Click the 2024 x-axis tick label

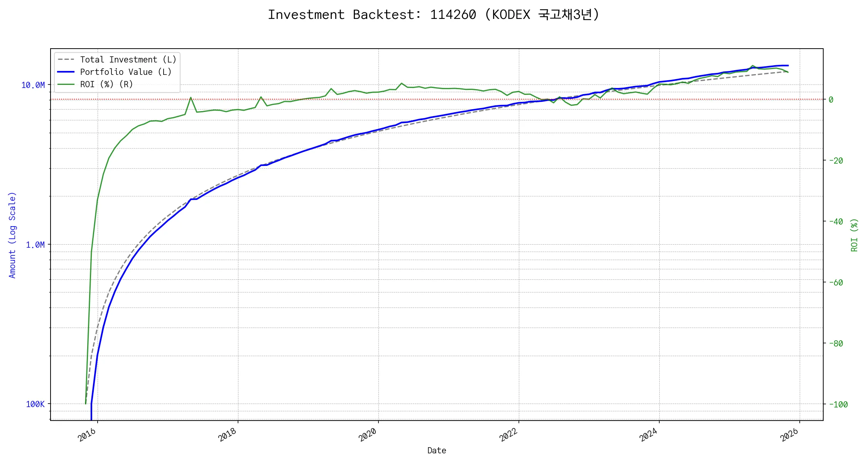pos(648,435)
